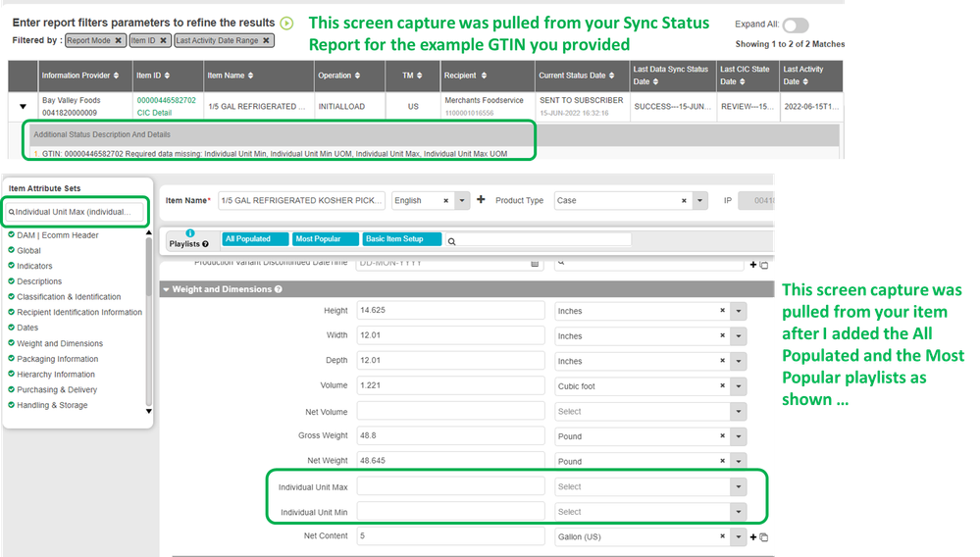Add Net Content entry with plus icon

coord(753,537)
